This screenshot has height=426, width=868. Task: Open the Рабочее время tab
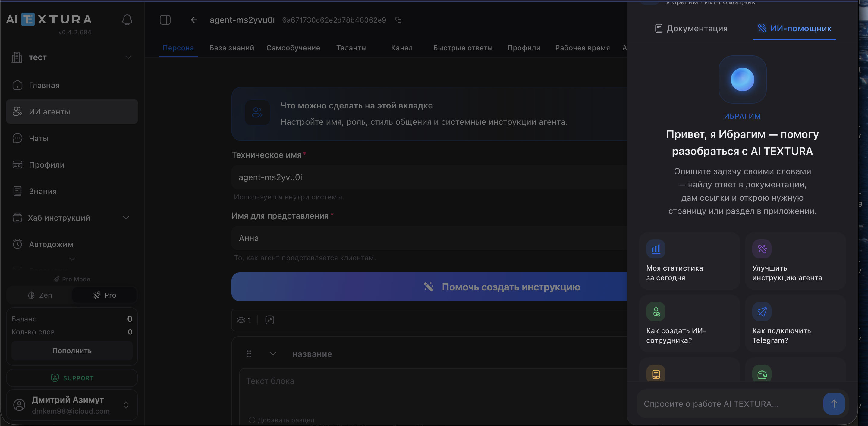pos(582,48)
